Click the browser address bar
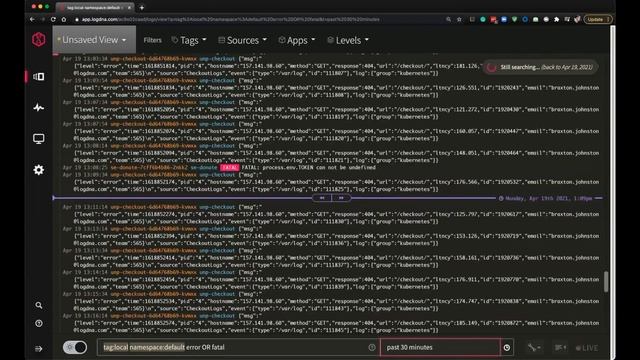Image resolution: width=640 pixels, height=360 pixels. (x=257, y=19)
